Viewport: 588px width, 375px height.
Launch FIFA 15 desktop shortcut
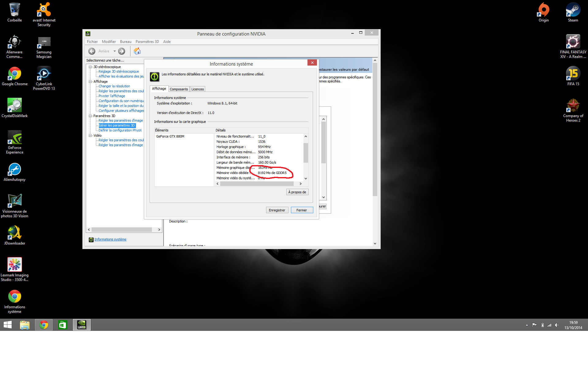point(573,76)
